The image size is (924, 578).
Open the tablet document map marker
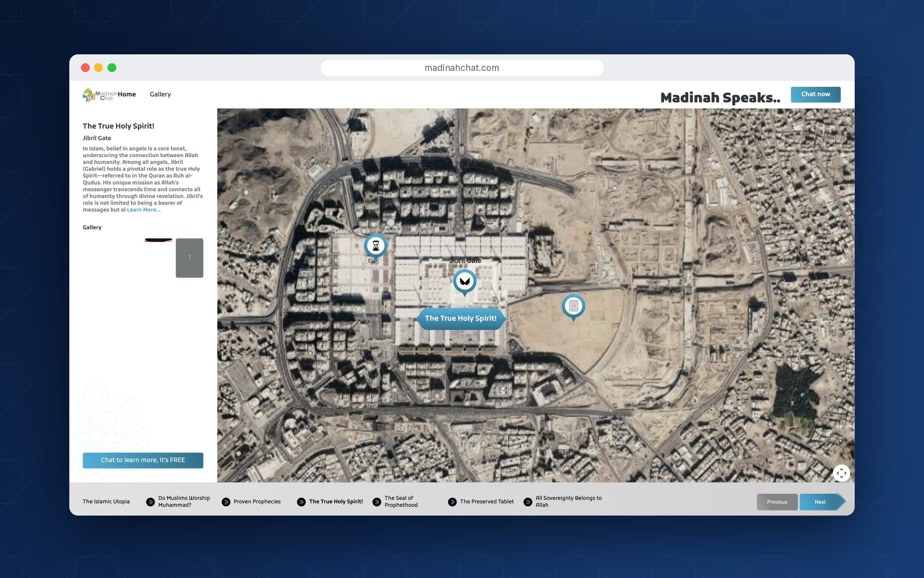coord(573,306)
